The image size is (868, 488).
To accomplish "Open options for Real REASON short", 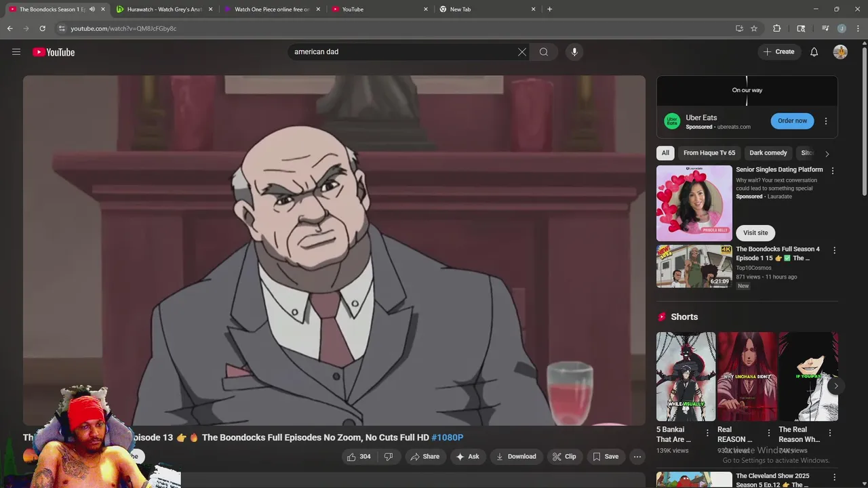I will (x=769, y=433).
